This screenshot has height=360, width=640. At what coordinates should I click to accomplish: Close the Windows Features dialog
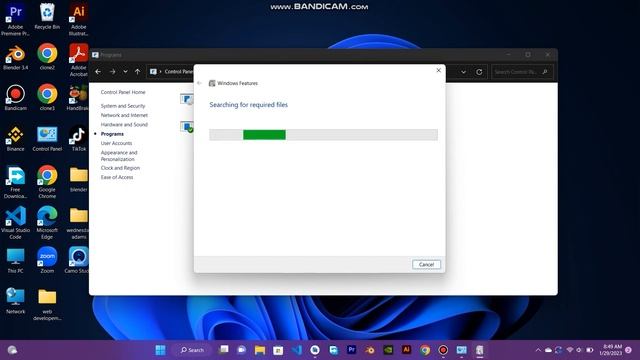click(x=438, y=70)
